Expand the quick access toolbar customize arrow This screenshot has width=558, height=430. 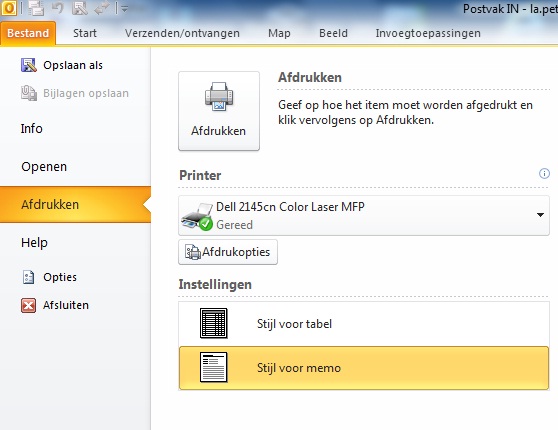[x=124, y=9]
